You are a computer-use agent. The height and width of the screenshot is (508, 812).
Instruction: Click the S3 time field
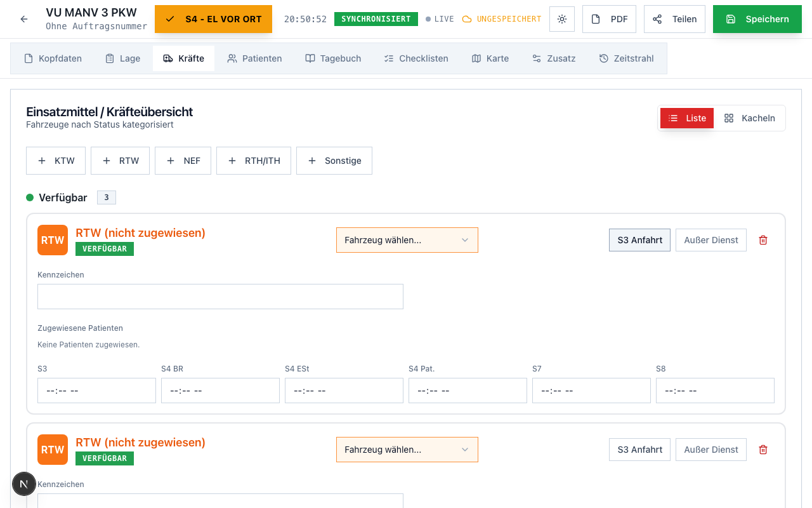[96, 391]
